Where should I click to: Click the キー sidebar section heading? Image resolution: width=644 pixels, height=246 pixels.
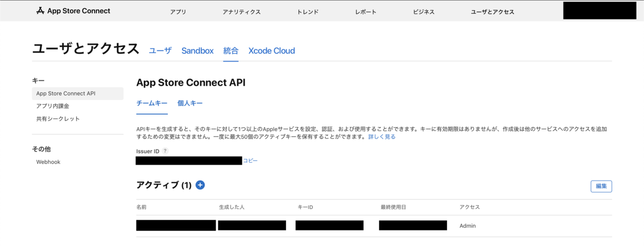coord(38,80)
